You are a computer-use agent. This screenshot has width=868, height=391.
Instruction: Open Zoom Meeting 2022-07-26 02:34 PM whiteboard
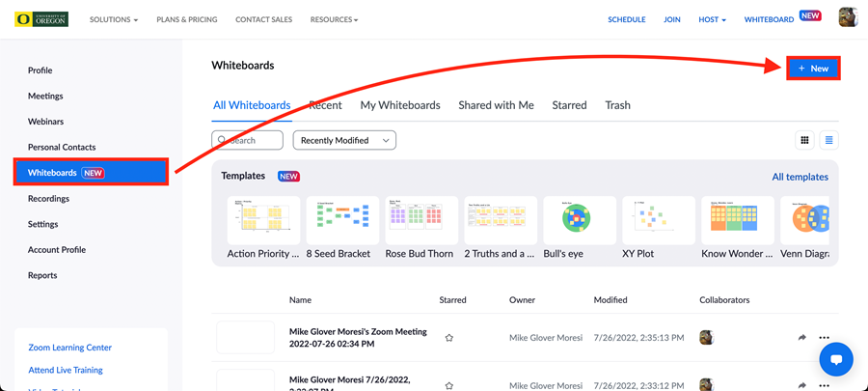point(358,337)
